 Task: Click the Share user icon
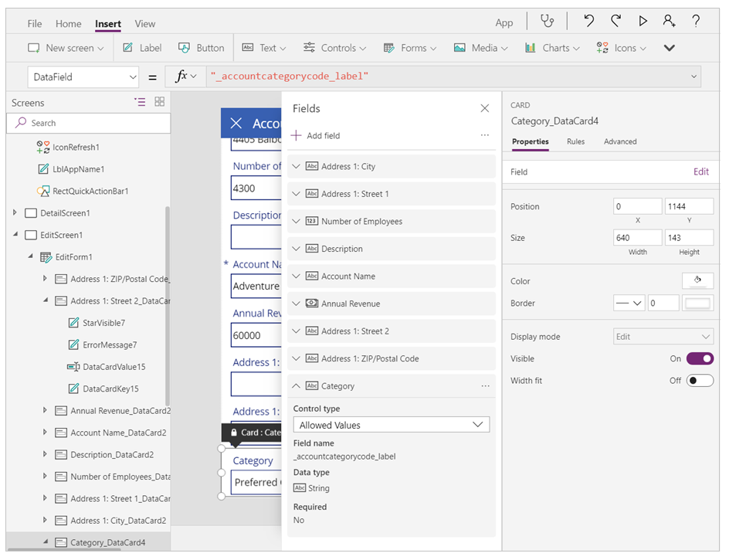(669, 22)
